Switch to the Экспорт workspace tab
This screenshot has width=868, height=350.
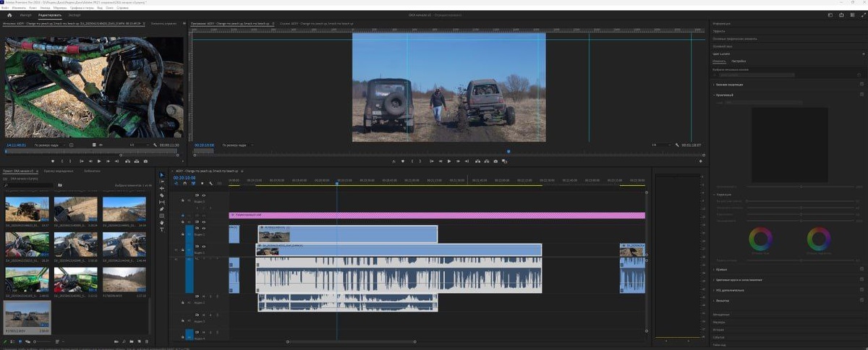click(x=75, y=14)
